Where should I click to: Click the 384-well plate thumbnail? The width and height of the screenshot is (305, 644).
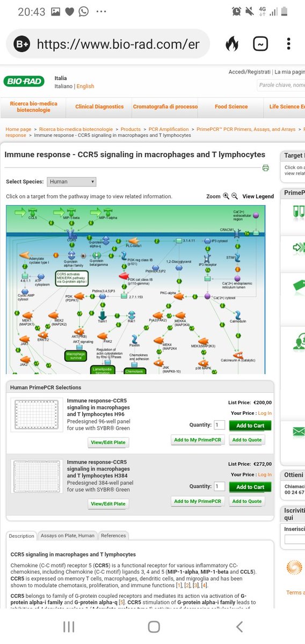point(37,478)
